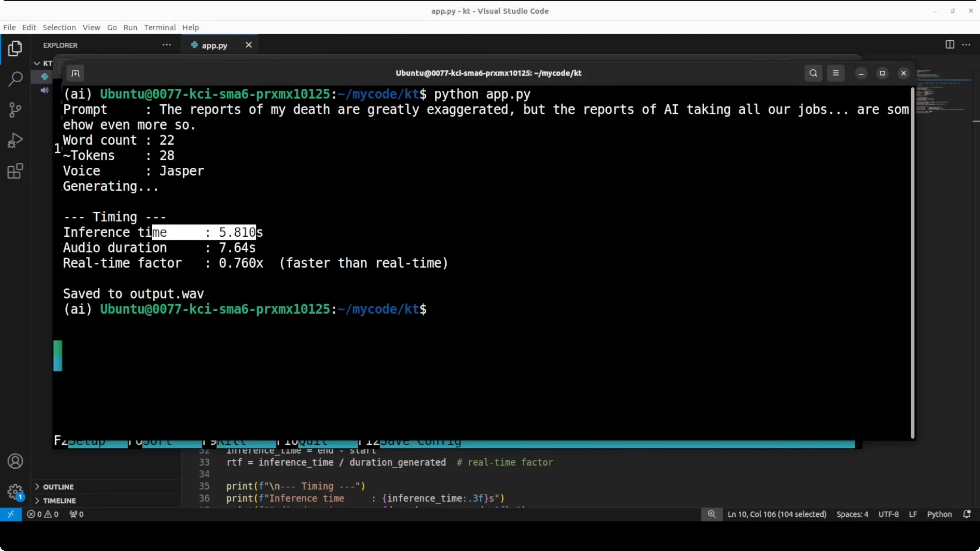Toggle notifications bell in status bar
Viewport: 980px width, 551px height.
(967, 514)
